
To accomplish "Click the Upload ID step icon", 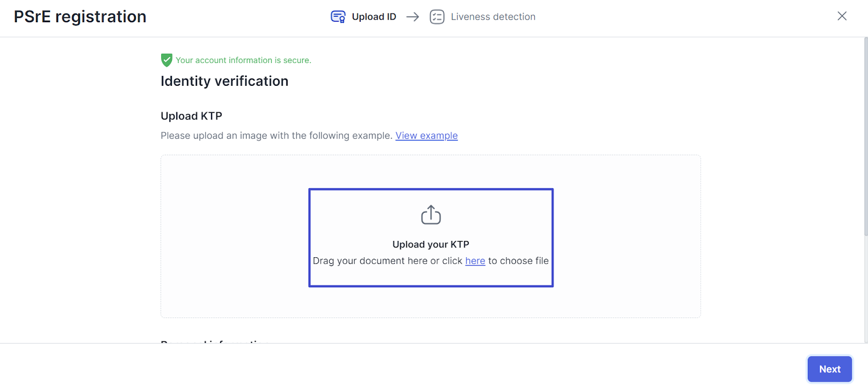I will [x=338, y=17].
